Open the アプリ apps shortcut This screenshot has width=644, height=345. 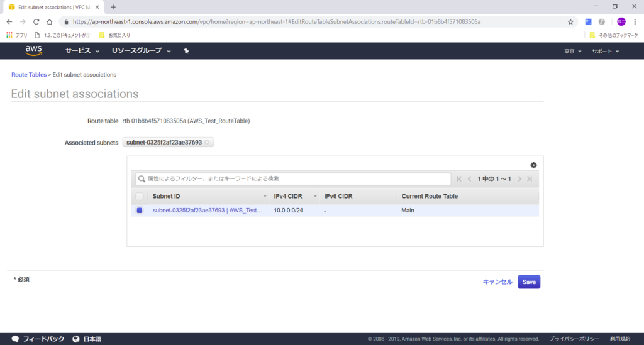pyautogui.click(x=17, y=35)
